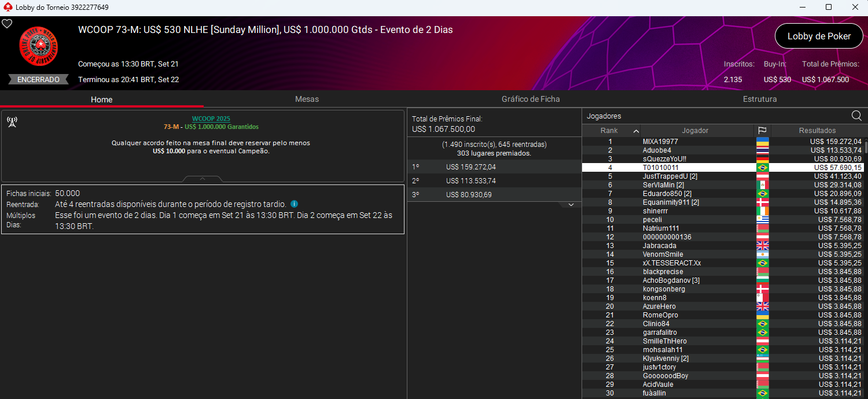The height and width of the screenshot is (399, 868).
Task: Click Argentina flag beside VenomSmile
Action: point(762,254)
